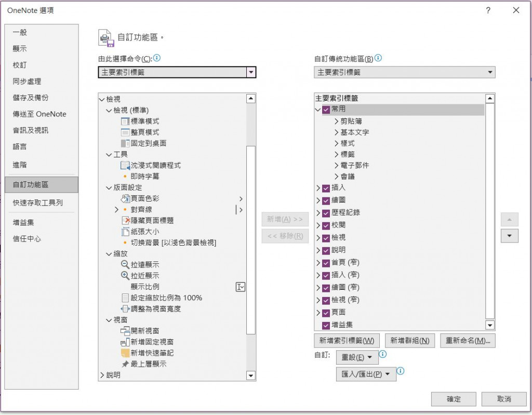Collapse the 檢視 root node in commands

tap(102, 99)
